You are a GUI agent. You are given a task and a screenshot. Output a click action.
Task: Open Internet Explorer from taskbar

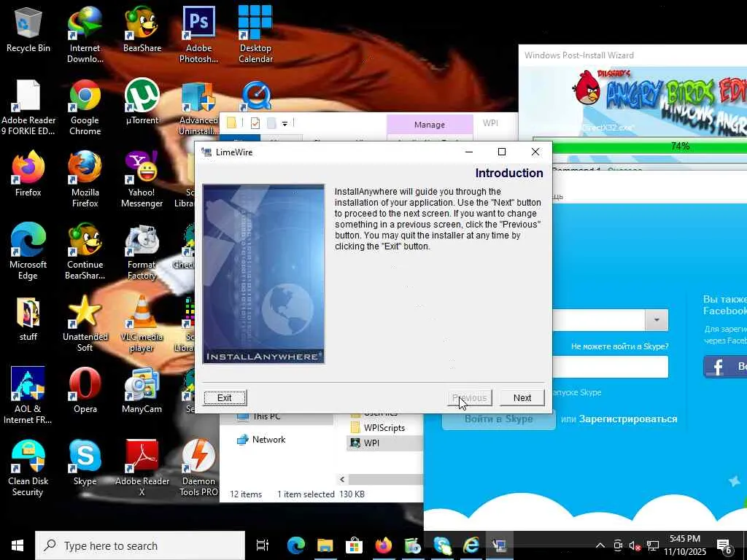pos(471,545)
